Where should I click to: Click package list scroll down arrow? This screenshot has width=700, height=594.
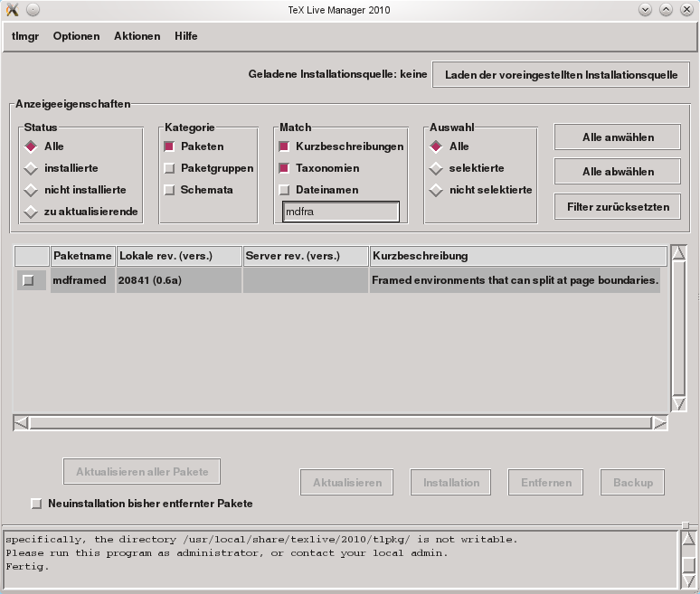[x=679, y=403]
